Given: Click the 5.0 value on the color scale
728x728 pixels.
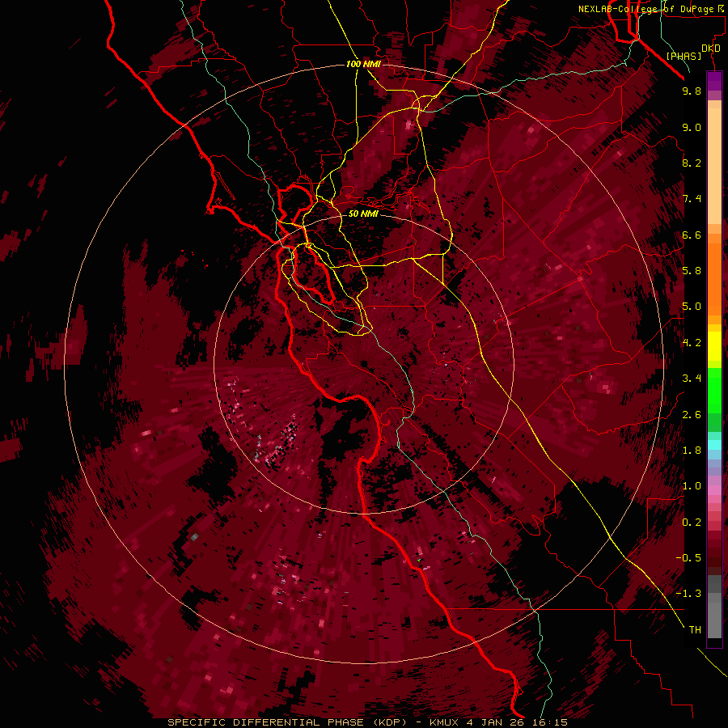Looking at the screenshot, I should 692,307.
